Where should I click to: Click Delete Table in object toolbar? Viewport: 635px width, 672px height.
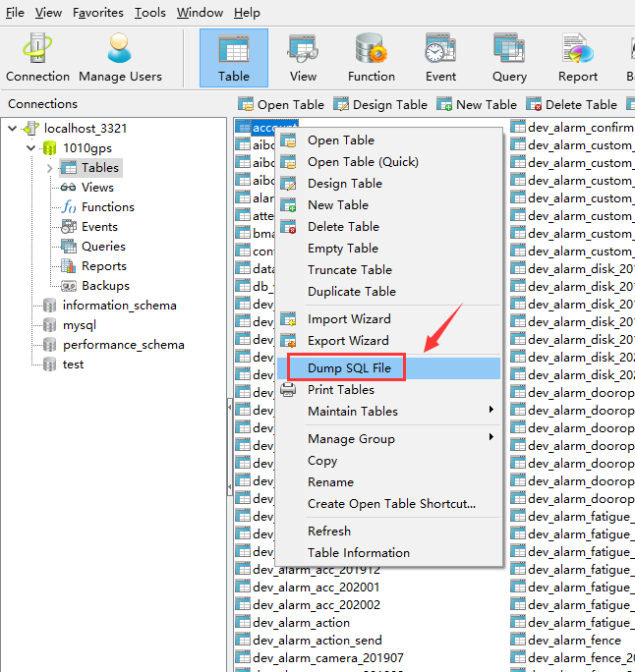pyautogui.click(x=571, y=104)
